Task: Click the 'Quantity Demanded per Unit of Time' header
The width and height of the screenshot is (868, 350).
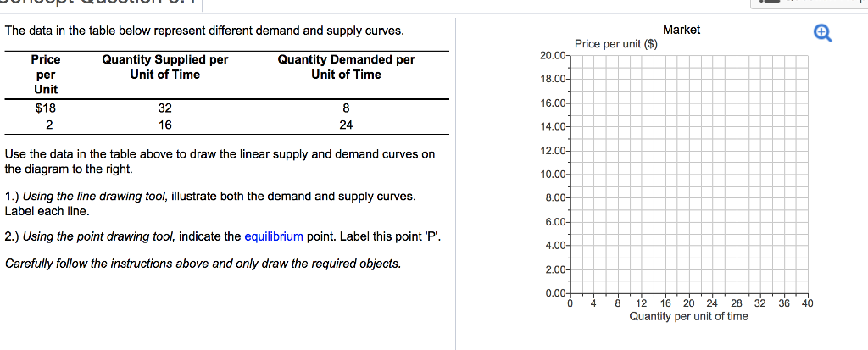Action: [346, 67]
